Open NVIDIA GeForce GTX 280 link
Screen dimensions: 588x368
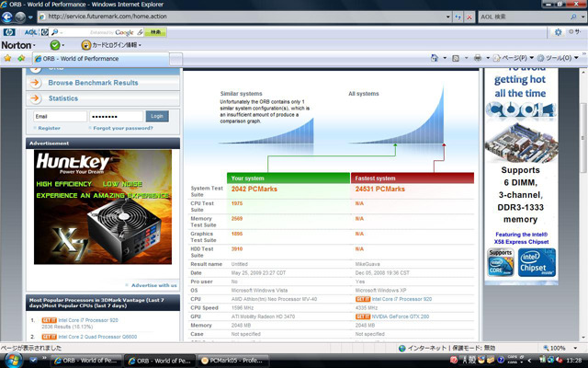click(x=401, y=316)
